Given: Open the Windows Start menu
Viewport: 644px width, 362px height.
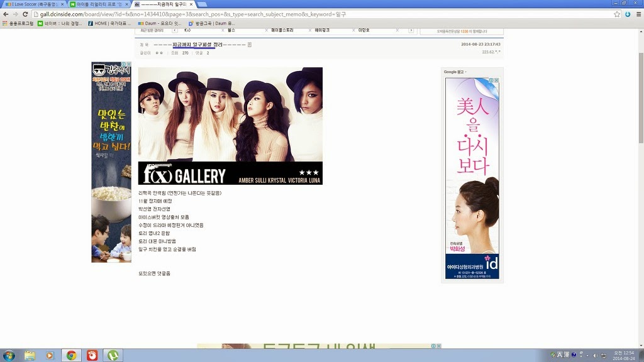Looking at the screenshot, I should (x=9, y=355).
